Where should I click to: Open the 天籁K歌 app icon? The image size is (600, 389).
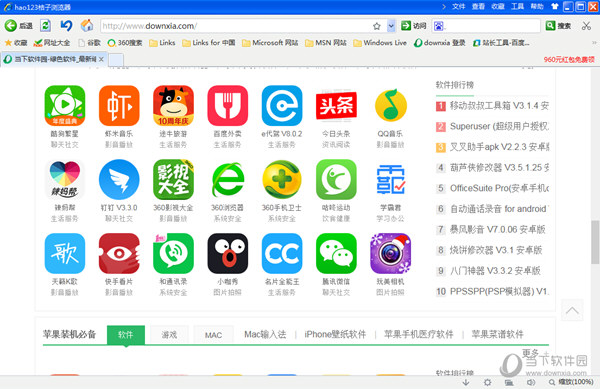coord(65,254)
